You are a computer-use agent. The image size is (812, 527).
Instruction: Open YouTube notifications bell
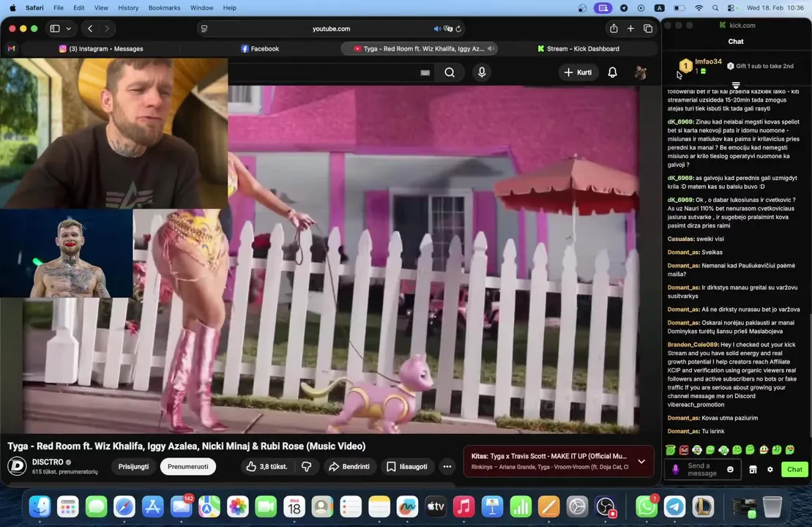[612, 72]
